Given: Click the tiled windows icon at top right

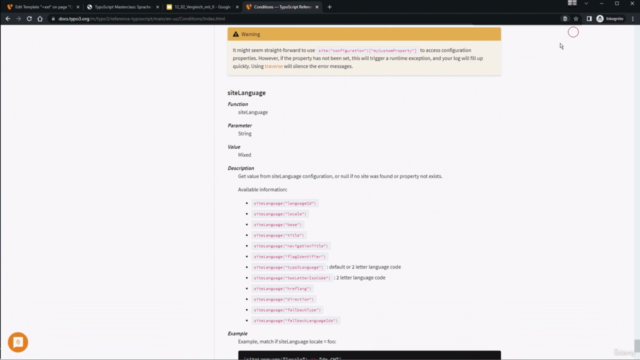Looking at the screenshot, I should (x=572, y=3).
